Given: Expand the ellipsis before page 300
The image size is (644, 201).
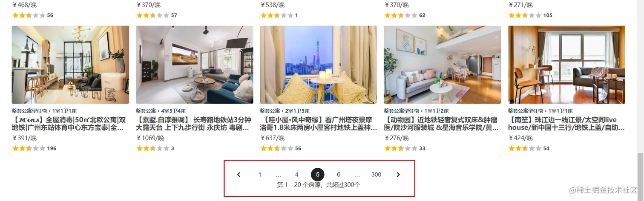Looking at the screenshot, I should click(357, 175).
